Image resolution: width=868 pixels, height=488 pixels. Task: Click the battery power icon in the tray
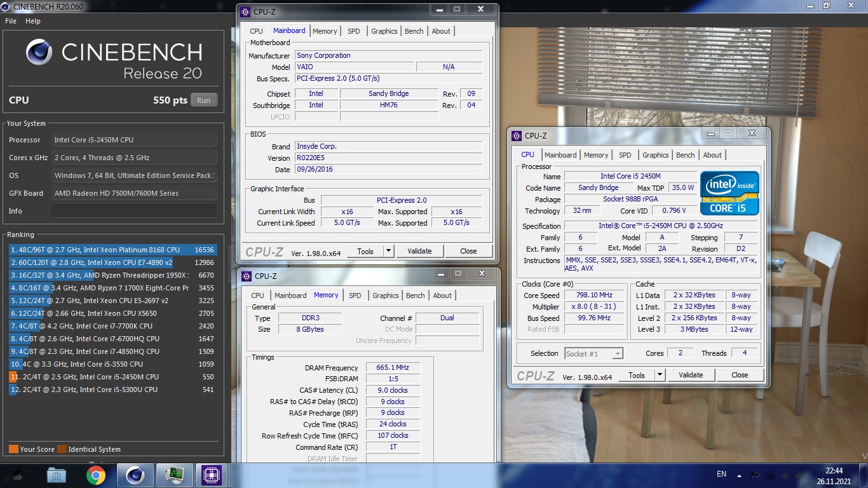click(x=771, y=475)
